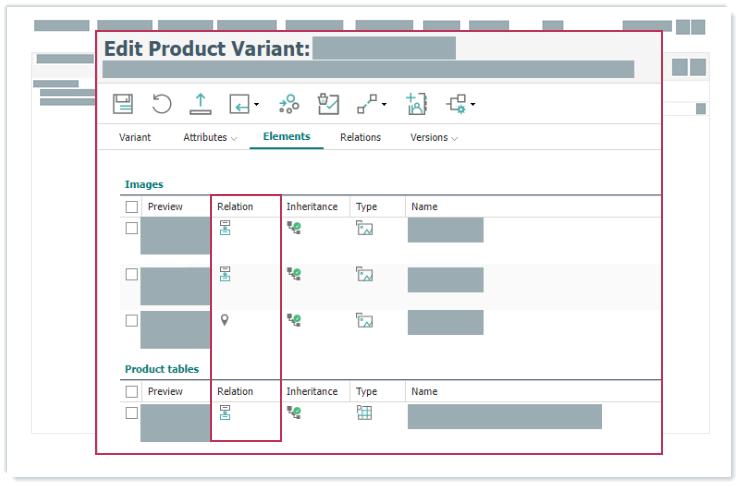
Task: Click the Save disk icon in toolbar
Action: 123,103
